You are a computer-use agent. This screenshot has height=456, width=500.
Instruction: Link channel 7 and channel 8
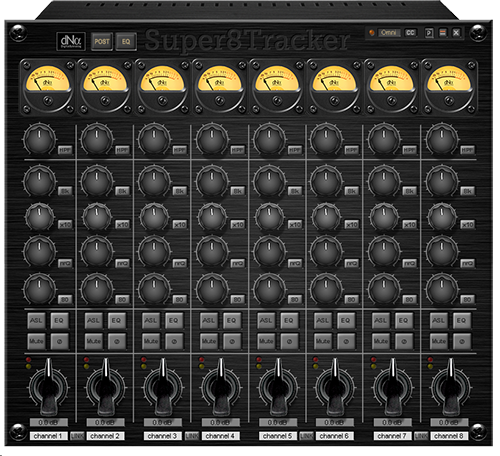421,436
